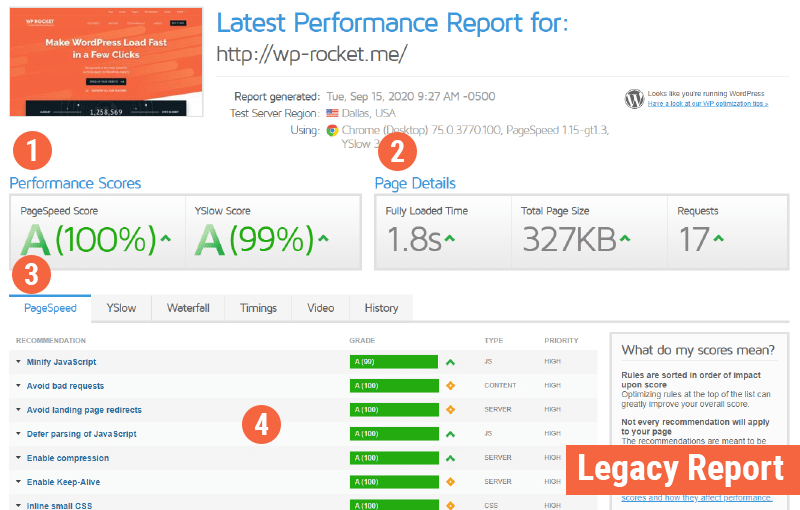The height and width of the screenshot is (510, 800).
Task: Click green arrow for Enable compression
Action: pos(450,458)
